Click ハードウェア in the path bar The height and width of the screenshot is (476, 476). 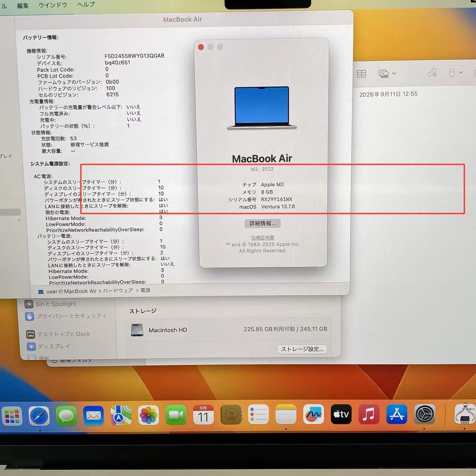pos(118,291)
